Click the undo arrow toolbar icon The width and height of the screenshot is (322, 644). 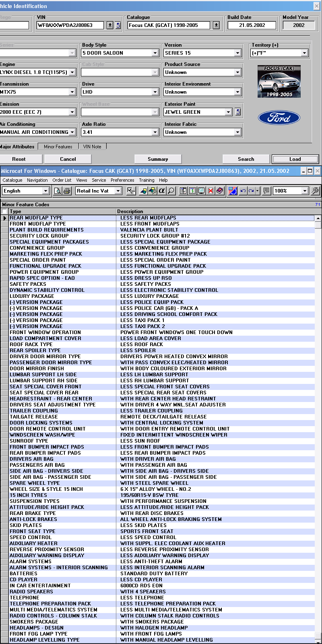click(x=243, y=191)
